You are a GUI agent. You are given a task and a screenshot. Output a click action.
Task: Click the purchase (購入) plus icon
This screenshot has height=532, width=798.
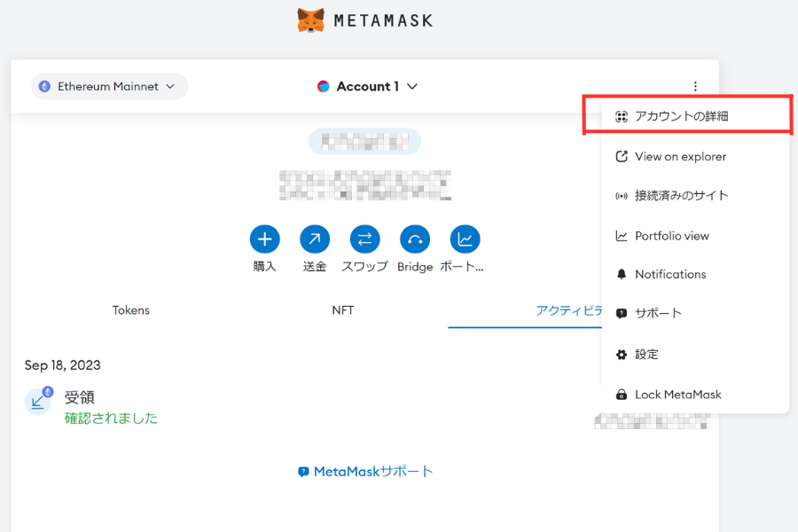coord(264,239)
